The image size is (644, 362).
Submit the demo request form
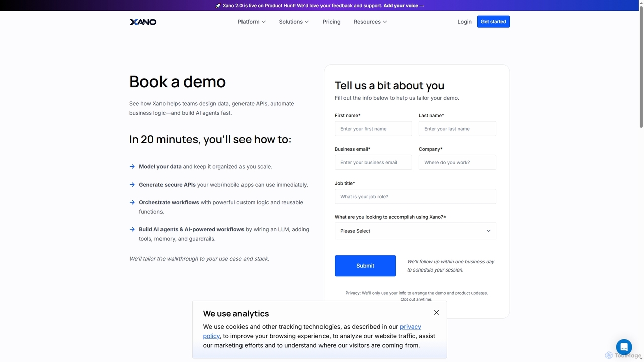coord(365,266)
